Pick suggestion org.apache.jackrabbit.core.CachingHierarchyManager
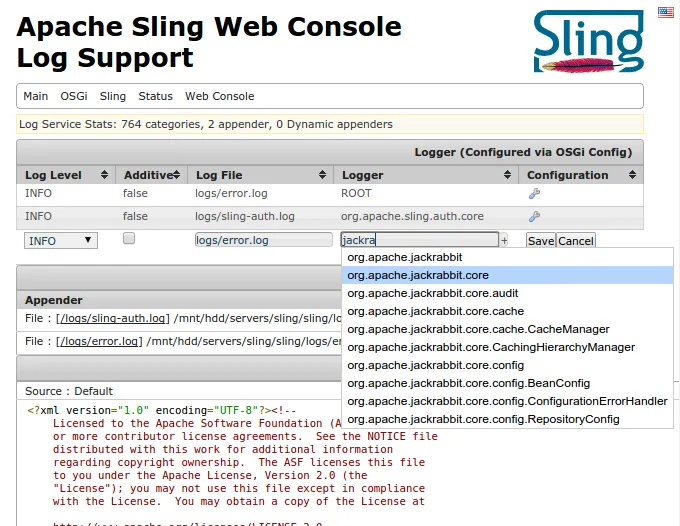The height and width of the screenshot is (526, 680). [507, 347]
